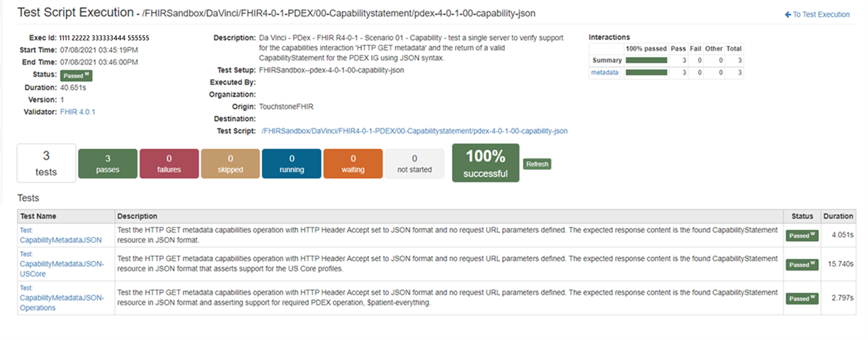Click the 100% successful banner
868x340 pixels.
485,164
